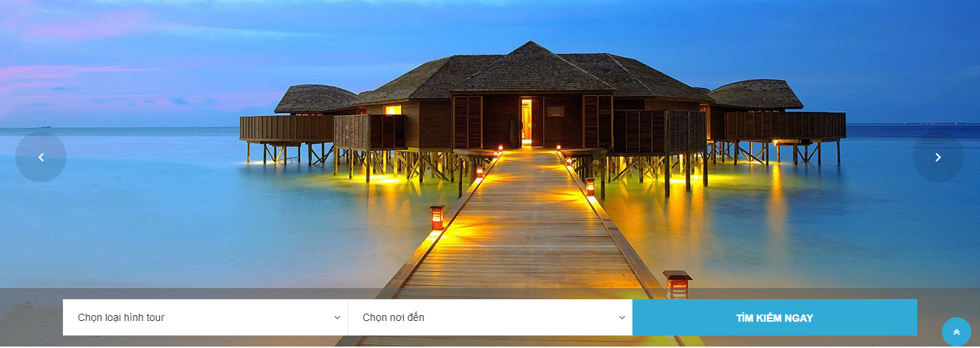This screenshot has height=348, width=980.
Task: Select the 'Chọn nơi đến' text label
Action: [394, 317]
